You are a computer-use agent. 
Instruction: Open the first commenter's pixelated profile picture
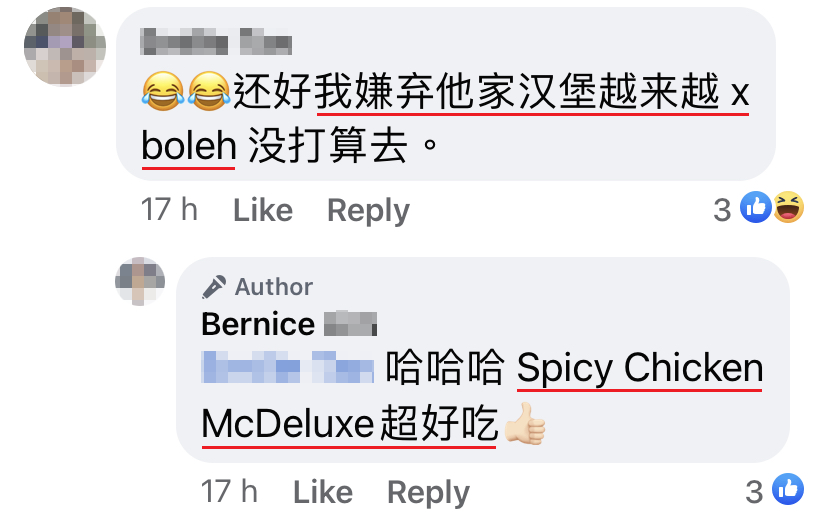pos(65,46)
